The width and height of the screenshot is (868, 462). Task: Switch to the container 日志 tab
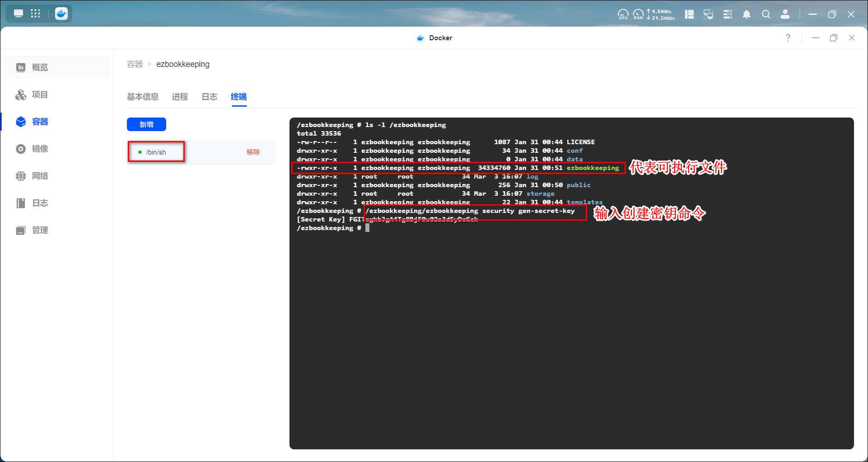[x=209, y=97]
